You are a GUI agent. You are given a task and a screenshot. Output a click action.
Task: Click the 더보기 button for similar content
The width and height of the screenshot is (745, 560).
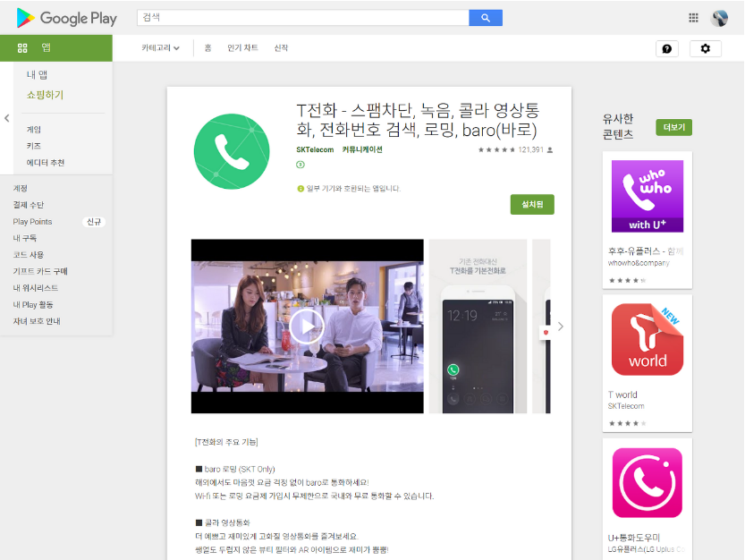click(673, 127)
